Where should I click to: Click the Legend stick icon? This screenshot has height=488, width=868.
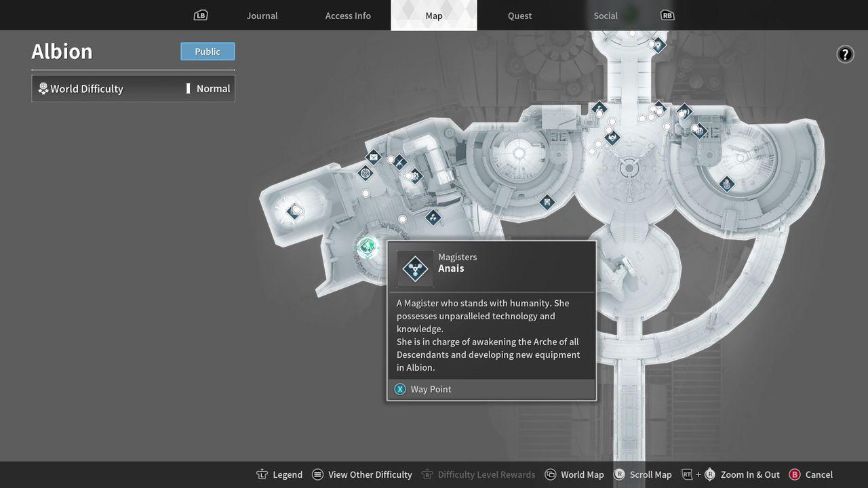[x=262, y=474]
